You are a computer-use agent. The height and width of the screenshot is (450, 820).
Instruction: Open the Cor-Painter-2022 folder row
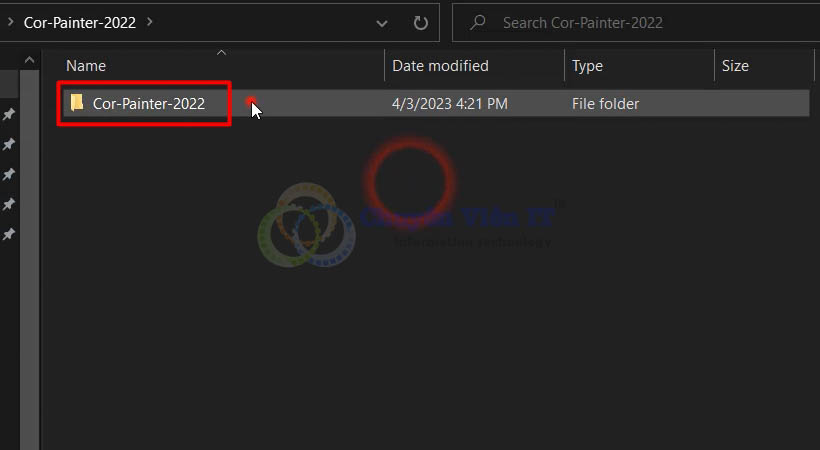pos(436,104)
